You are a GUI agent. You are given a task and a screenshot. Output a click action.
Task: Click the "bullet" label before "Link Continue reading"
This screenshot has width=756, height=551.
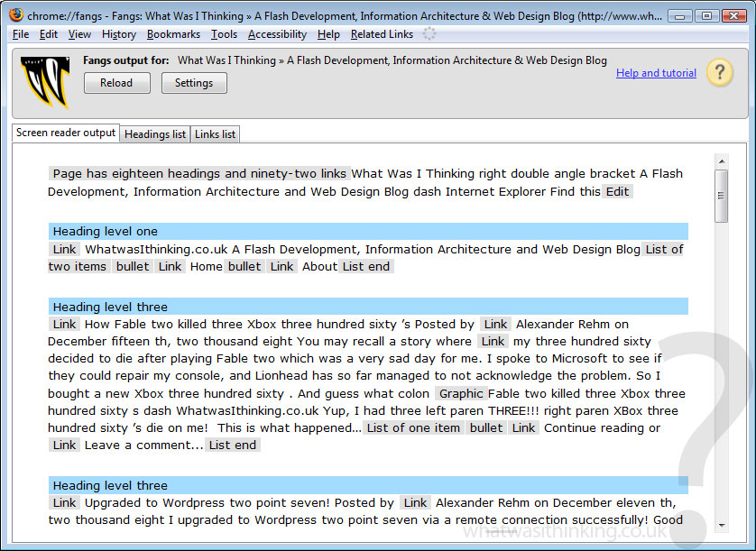pos(486,427)
